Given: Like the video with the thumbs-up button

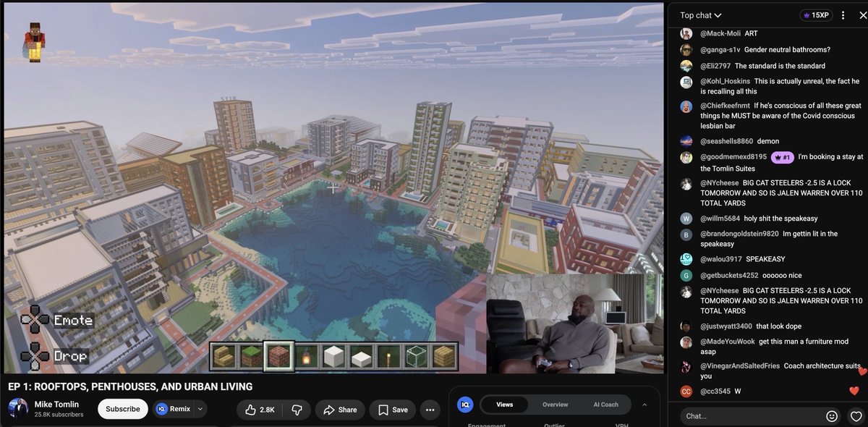Looking at the screenshot, I should [x=260, y=410].
